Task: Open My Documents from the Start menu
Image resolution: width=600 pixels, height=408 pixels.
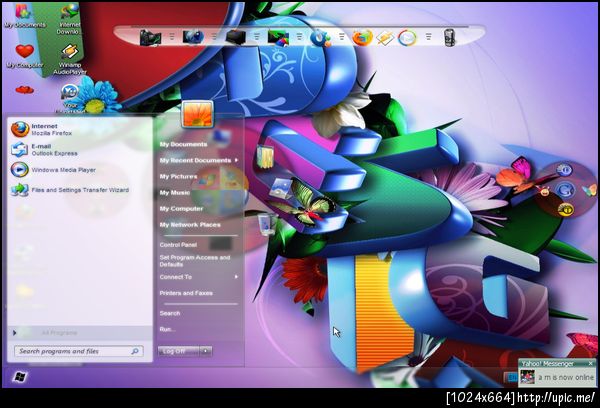Action: (x=183, y=144)
